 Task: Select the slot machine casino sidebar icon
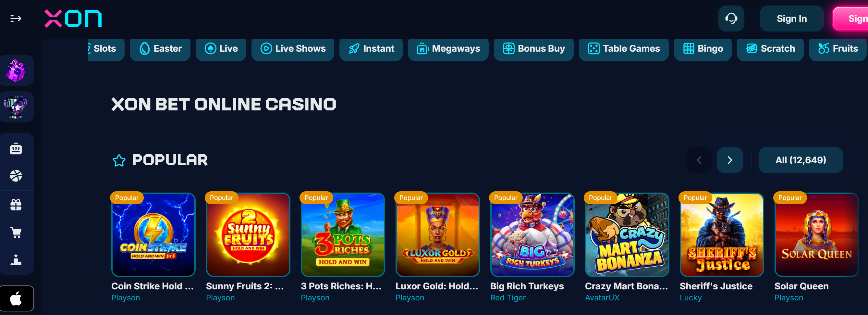(16, 149)
